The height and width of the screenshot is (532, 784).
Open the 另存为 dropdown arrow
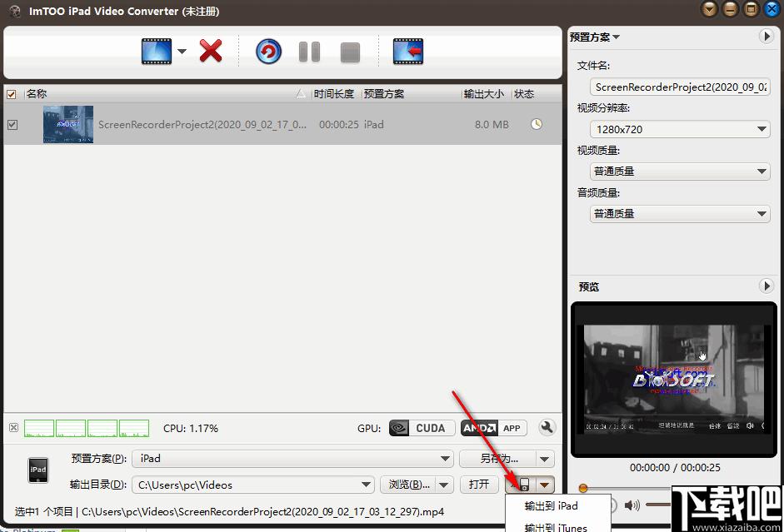(545, 459)
